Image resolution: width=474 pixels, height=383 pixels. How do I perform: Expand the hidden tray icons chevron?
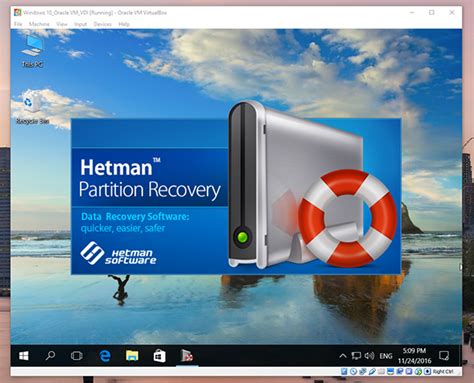point(342,356)
